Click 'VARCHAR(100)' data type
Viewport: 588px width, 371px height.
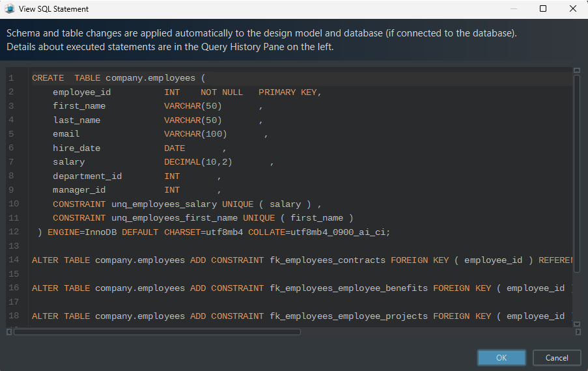point(195,134)
